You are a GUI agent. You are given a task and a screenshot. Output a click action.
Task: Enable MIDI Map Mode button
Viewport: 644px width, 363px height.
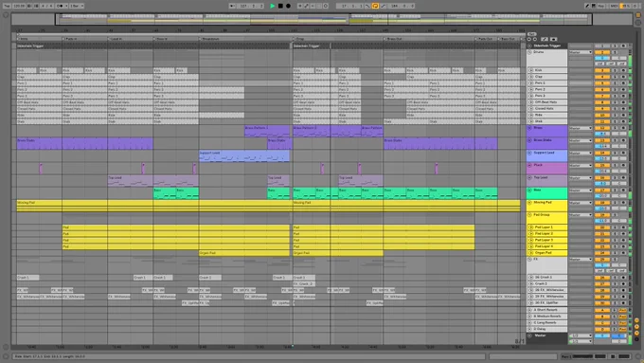[614, 7]
